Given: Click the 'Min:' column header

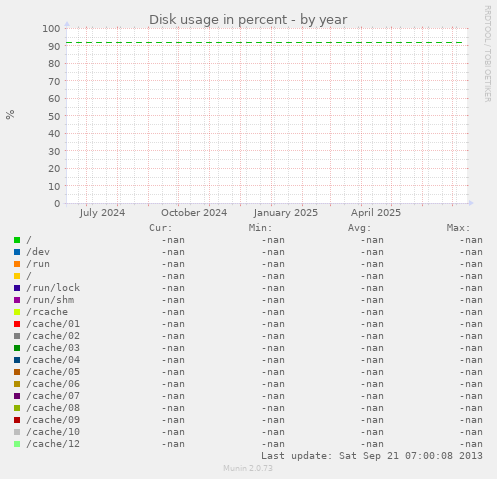Looking at the screenshot, I should click(260, 228).
